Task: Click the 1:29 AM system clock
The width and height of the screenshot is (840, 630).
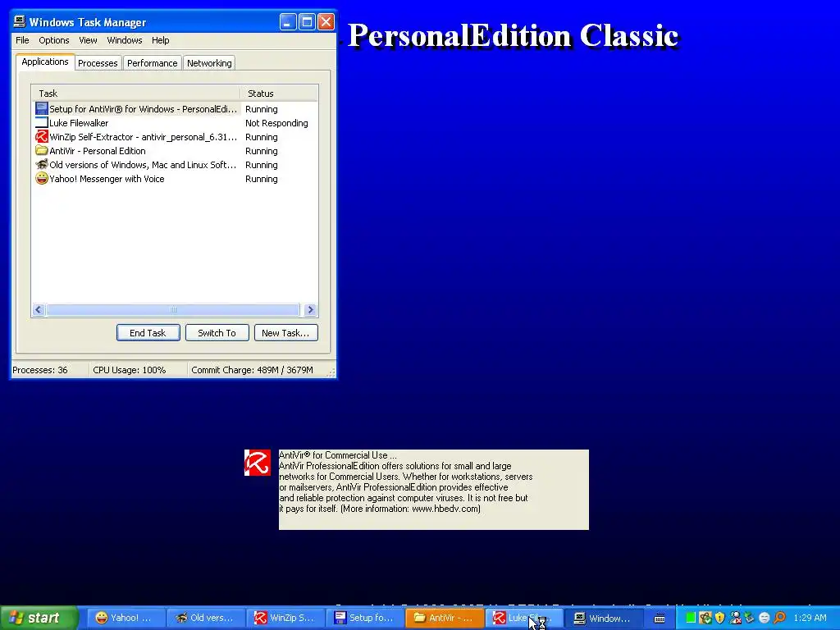Action: point(810,618)
